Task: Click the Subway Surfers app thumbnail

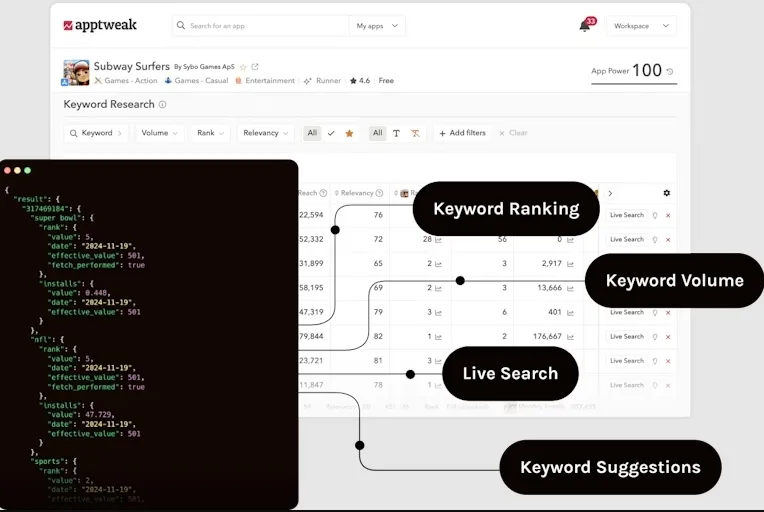Action: pos(76,73)
